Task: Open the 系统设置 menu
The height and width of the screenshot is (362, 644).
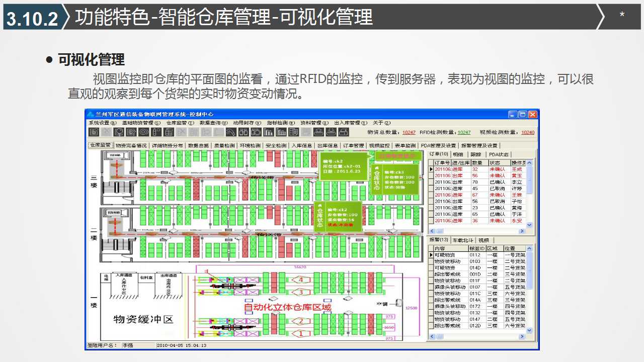Action: tap(102, 123)
